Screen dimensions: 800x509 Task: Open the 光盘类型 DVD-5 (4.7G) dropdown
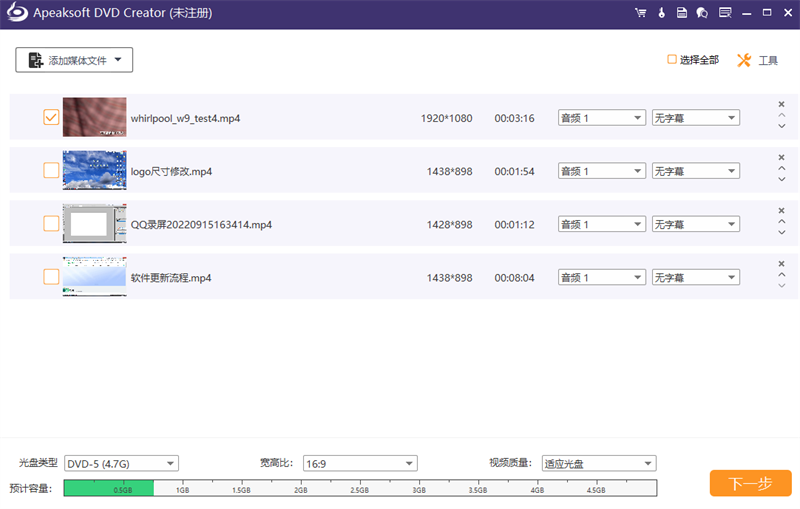(121, 464)
